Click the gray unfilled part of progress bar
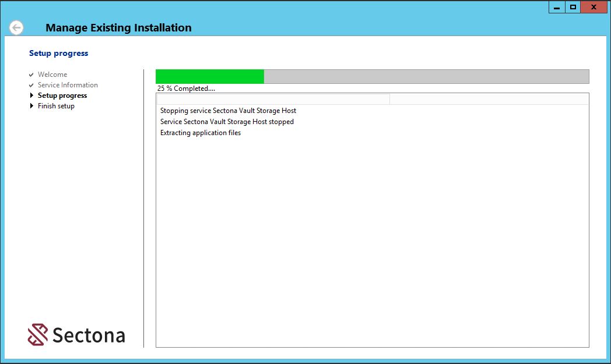Viewport: 611px width, 364px height. (426, 77)
